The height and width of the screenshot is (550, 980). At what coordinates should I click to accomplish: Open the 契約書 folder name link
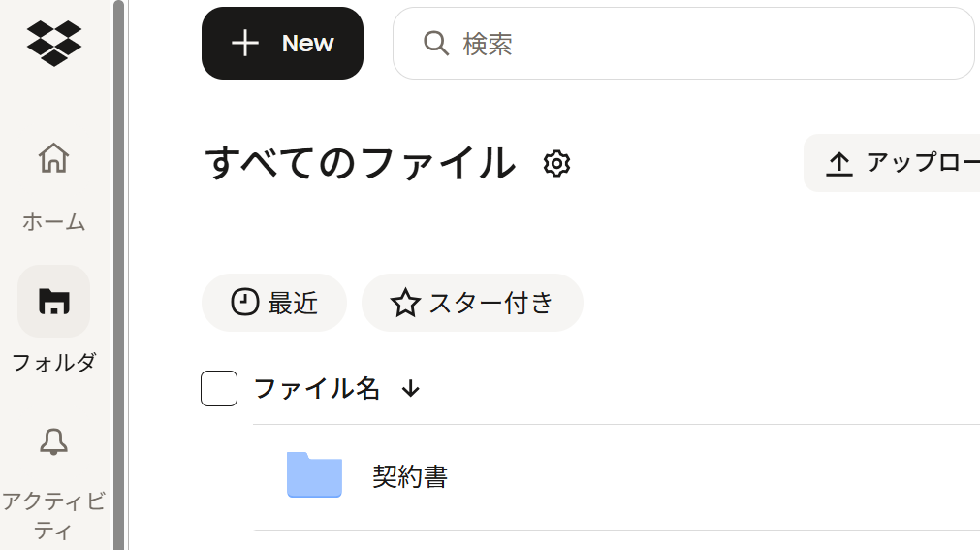(x=410, y=476)
